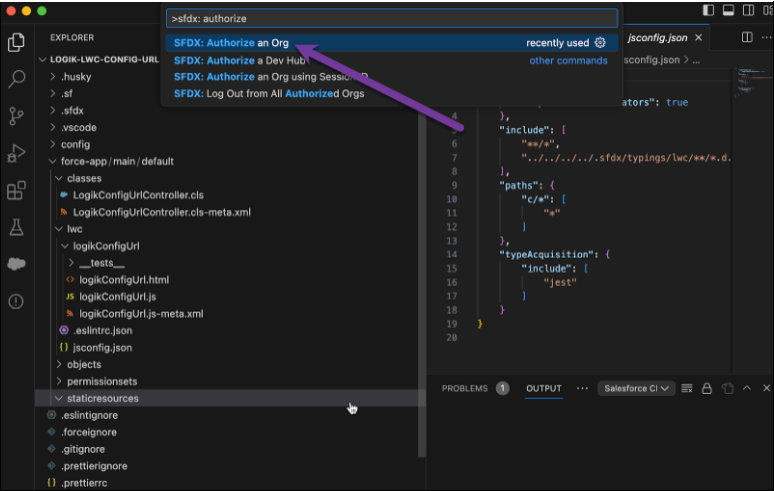774x491 pixels.
Task: Open the circled exclamation icon in activity bar
Action: click(16, 301)
